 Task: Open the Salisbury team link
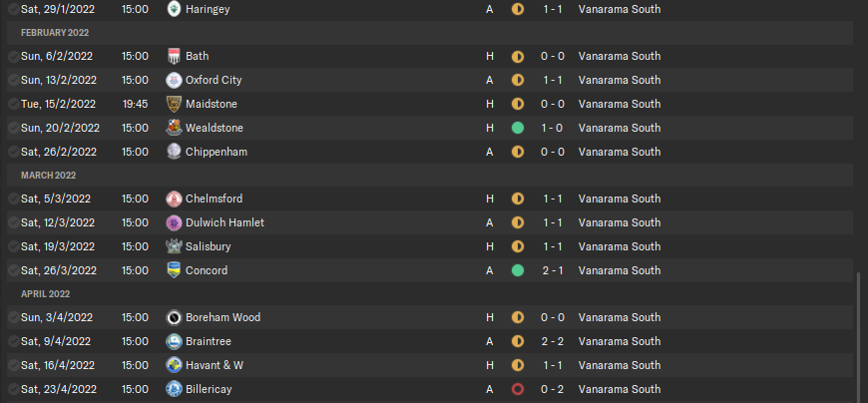[209, 246]
